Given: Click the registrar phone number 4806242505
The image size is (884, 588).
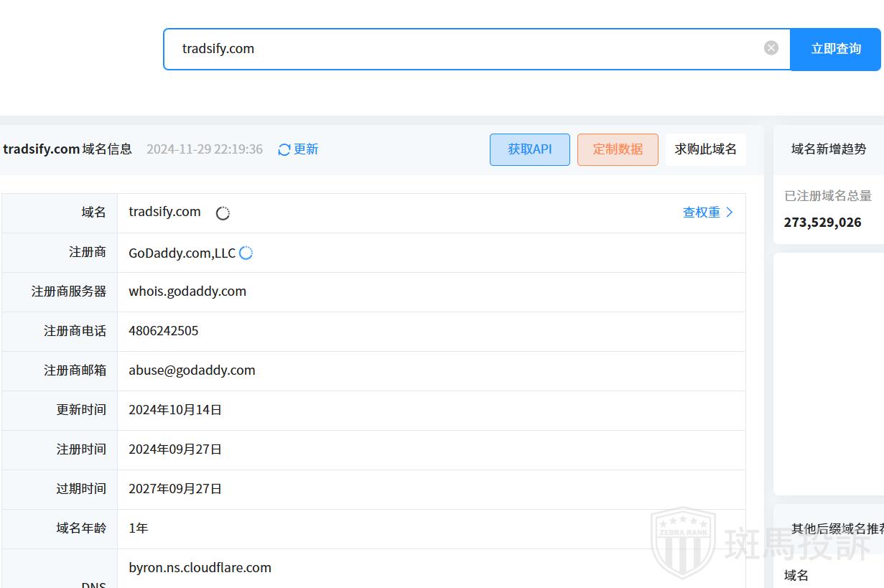Looking at the screenshot, I should coord(164,331).
